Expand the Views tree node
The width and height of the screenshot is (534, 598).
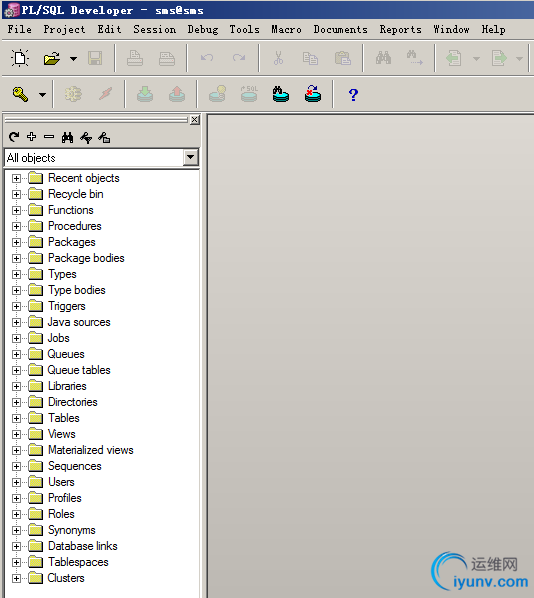click(x=16, y=434)
